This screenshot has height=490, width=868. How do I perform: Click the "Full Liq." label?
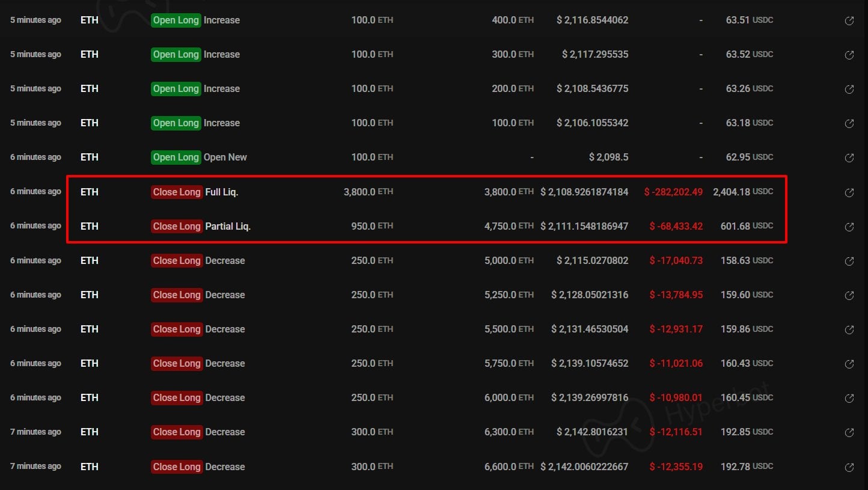click(x=222, y=192)
